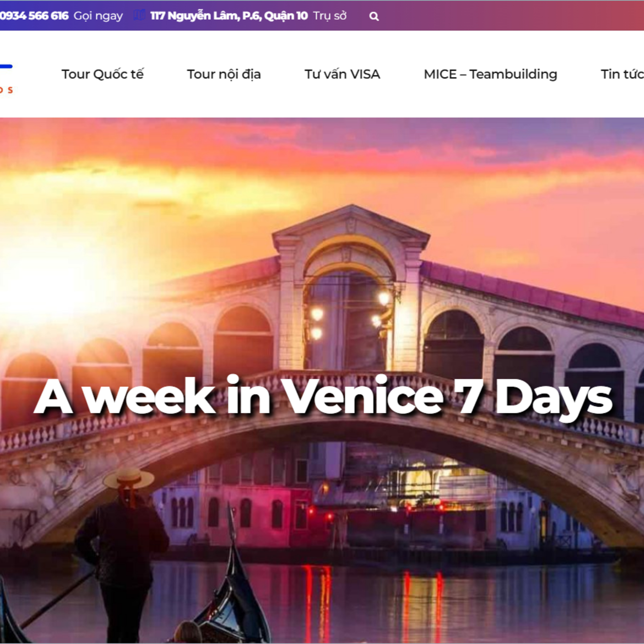The width and height of the screenshot is (644, 644).
Task: Click the Gọi ngay label
Action: point(98,16)
